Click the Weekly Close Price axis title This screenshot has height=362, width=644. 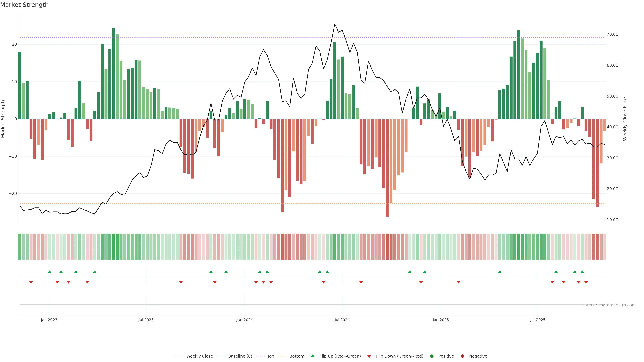pos(625,119)
